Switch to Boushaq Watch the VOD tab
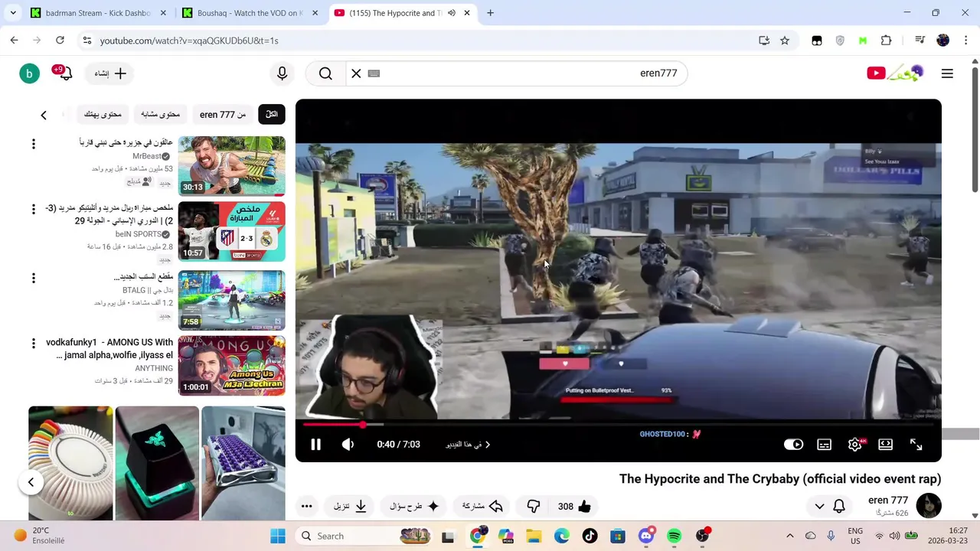 [x=249, y=13]
